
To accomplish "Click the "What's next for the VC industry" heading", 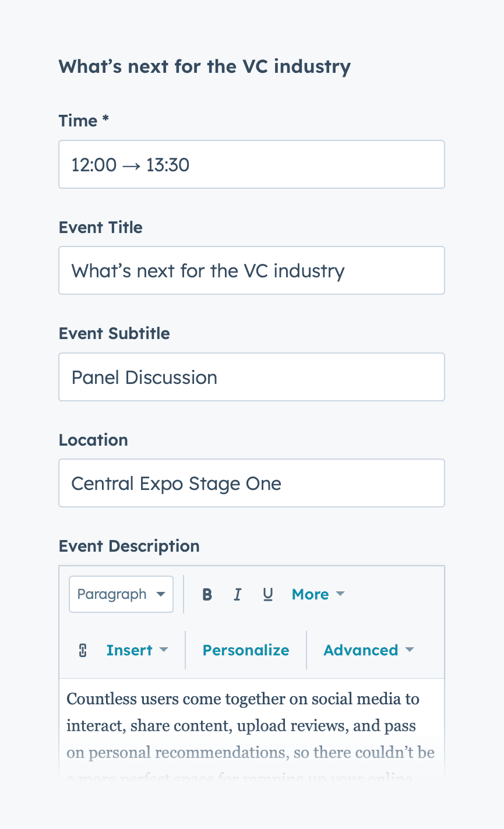I will pos(205,66).
